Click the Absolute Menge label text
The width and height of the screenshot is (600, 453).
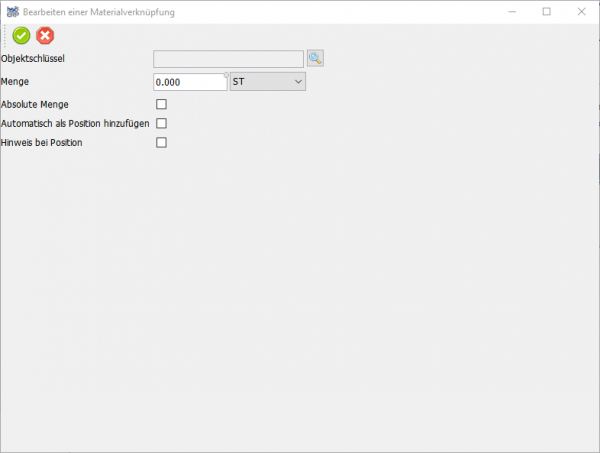pos(36,104)
